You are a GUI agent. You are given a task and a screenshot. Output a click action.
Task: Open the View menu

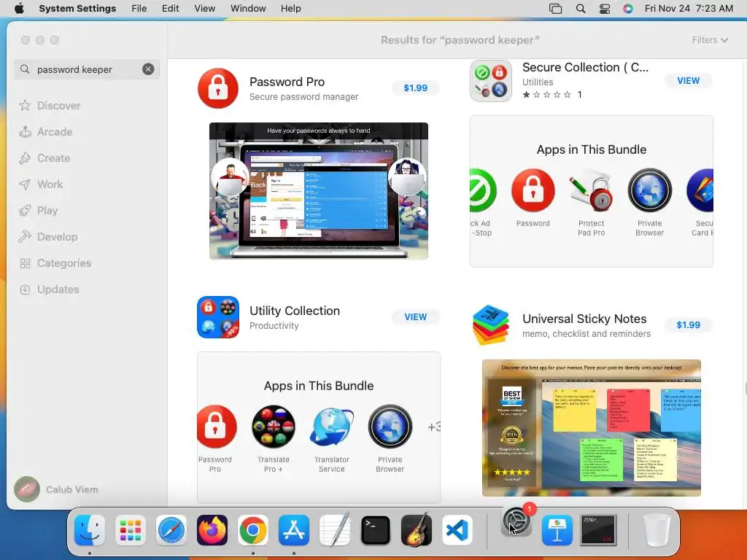(x=205, y=9)
